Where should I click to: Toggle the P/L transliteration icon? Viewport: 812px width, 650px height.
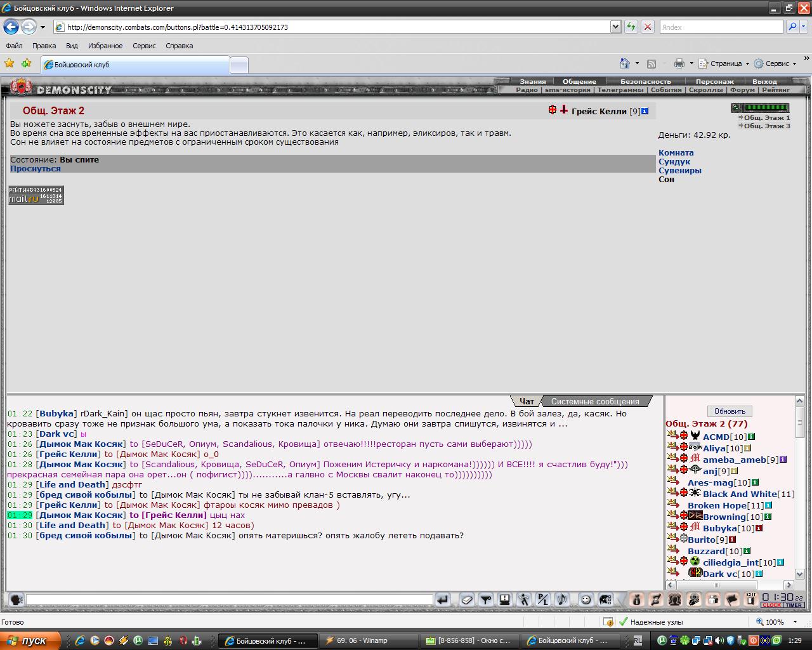543,599
